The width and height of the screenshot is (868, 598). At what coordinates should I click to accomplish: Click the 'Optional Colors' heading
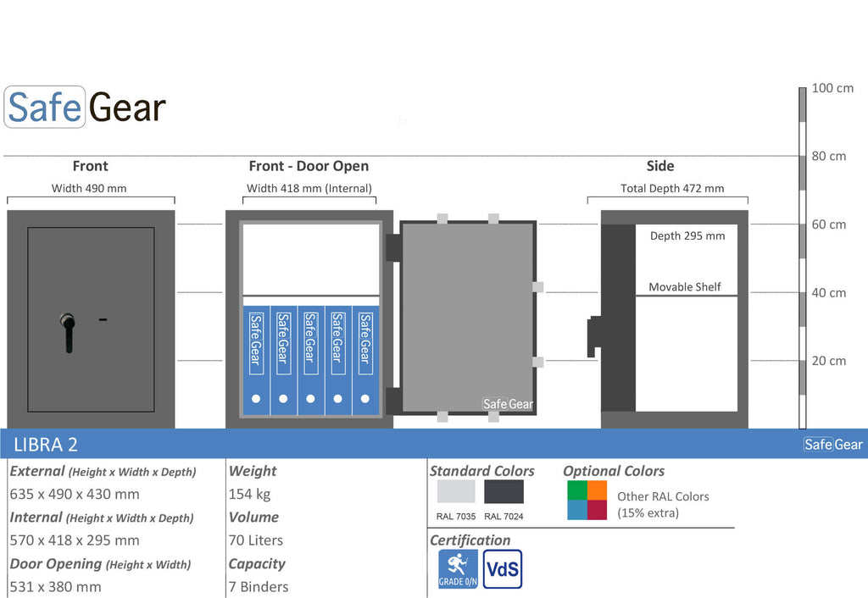614,471
